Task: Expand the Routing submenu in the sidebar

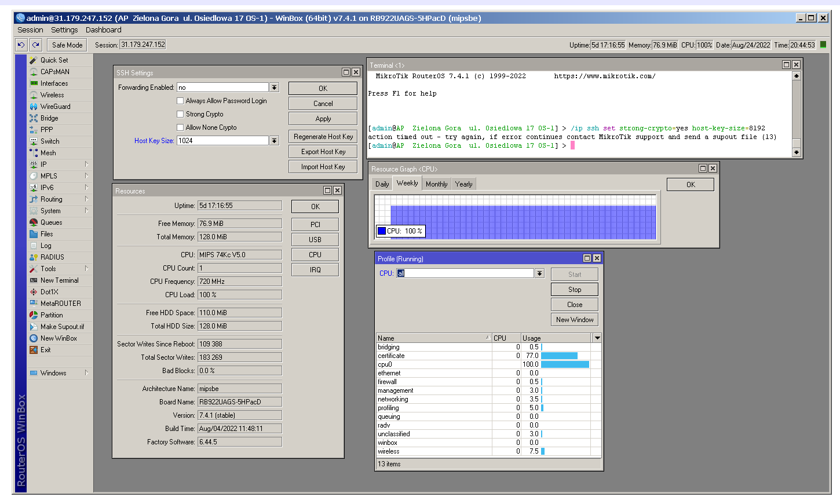Action: [x=86, y=199]
